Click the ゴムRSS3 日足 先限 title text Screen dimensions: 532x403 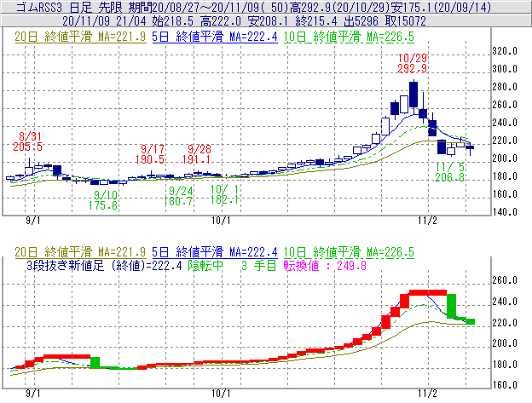pos(70,7)
